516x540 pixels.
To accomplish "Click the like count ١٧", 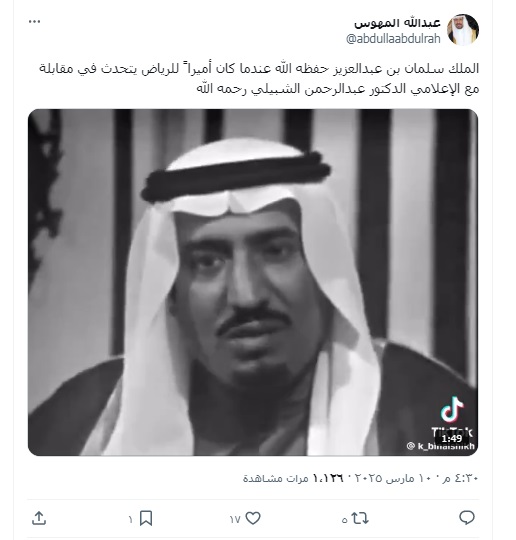I will pyautogui.click(x=235, y=519).
